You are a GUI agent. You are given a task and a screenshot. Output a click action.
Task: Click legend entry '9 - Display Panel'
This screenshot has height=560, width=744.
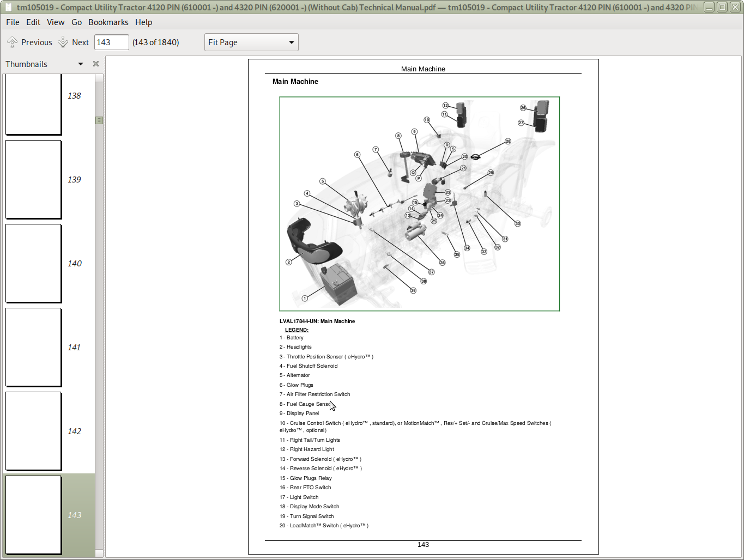(x=299, y=413)
